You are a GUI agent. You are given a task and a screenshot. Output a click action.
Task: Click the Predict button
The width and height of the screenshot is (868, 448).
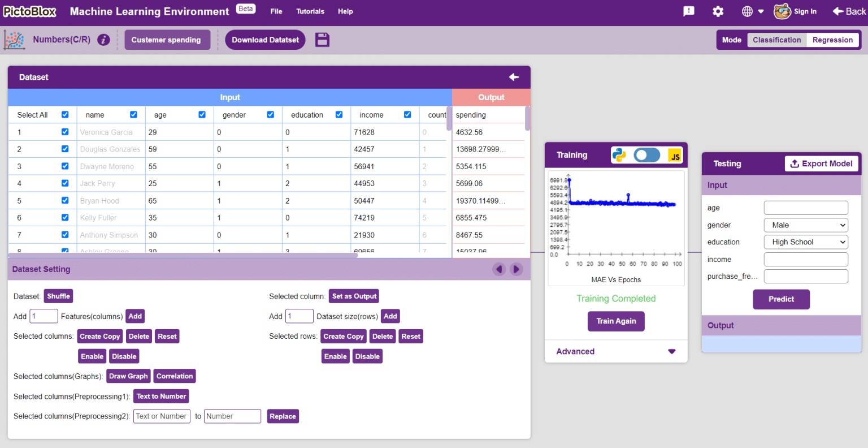coord(781,299)
